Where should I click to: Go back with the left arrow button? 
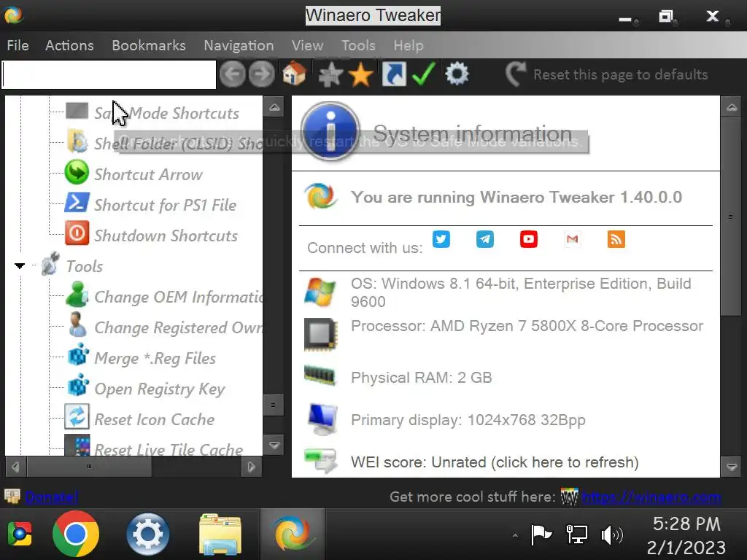(x=232, y=74)
